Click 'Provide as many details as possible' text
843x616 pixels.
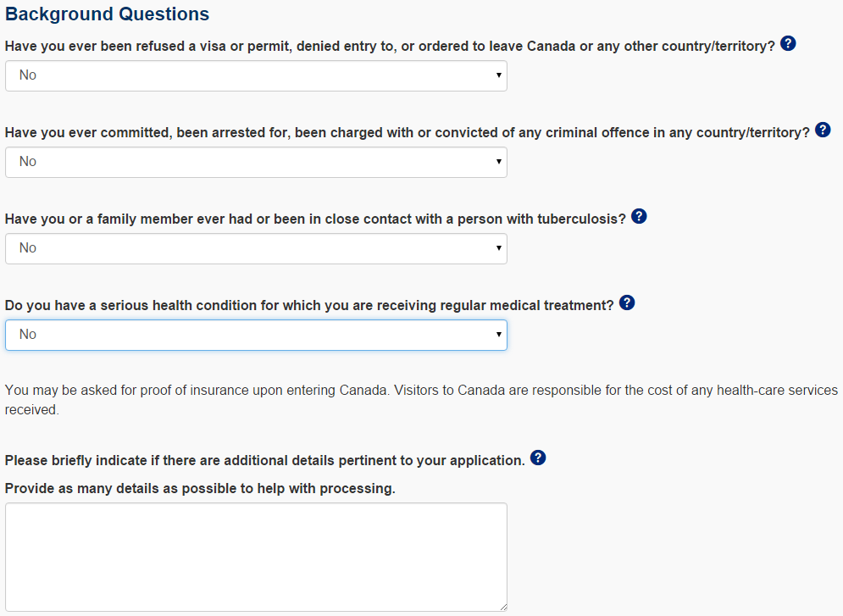point(200,489)
